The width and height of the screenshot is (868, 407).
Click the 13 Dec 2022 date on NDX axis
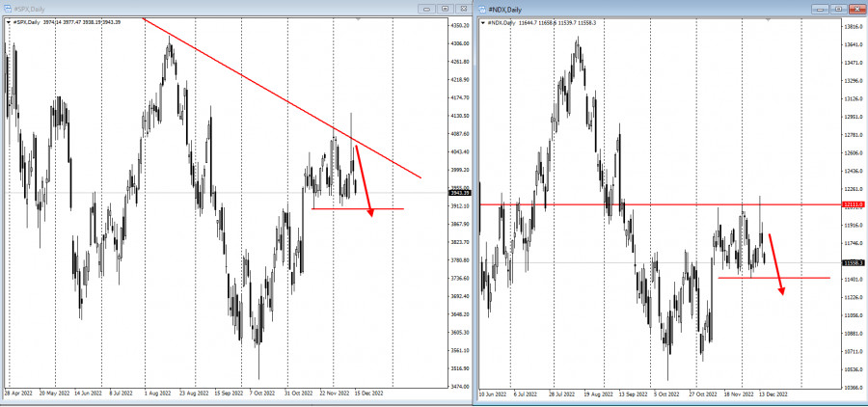[772, 394]
